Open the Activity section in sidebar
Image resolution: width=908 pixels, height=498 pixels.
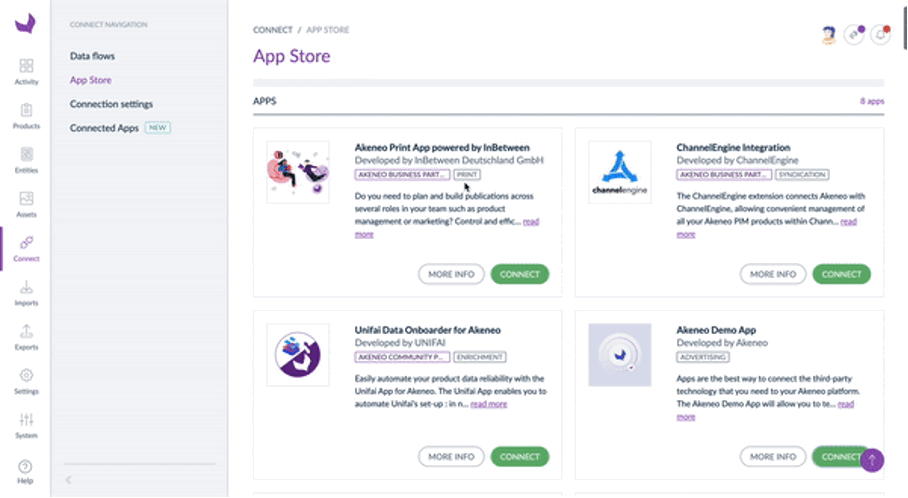tap(26, 70)
